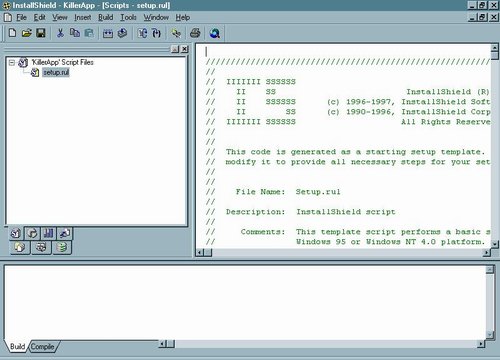Close the workspace pane with its X button
The image size is (500, 360).
[x=184, y=49]
